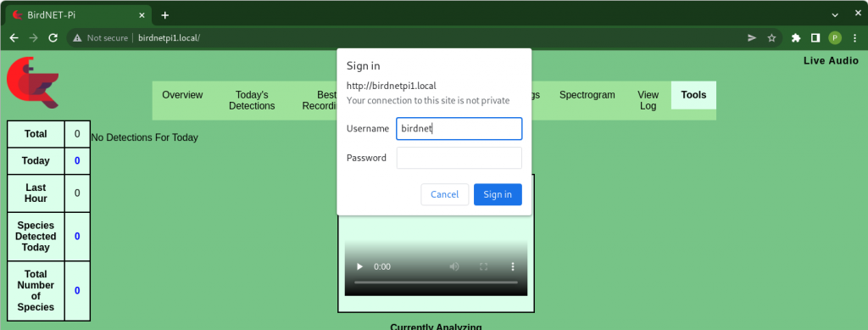Open the profile avatar P
The width and height of the screenshot is (868, 330).
pyautogui.click(x=835, y=37)
